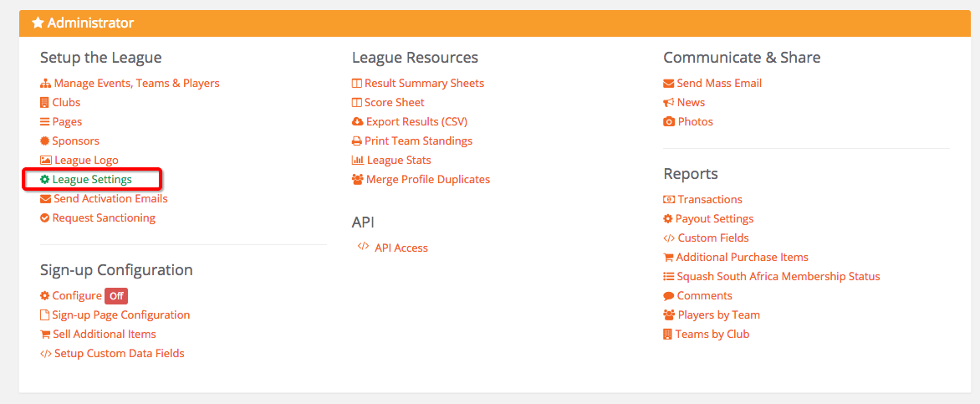
Task: Click the columns icon beside Result Summary Sheets
Action: [357, 83]
